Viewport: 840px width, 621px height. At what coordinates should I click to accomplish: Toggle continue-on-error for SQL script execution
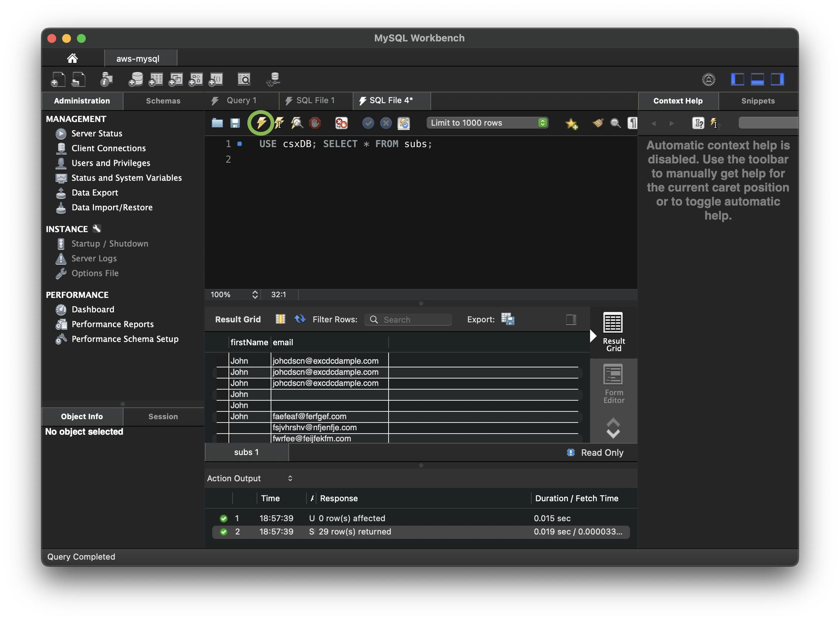pos(341,123)
